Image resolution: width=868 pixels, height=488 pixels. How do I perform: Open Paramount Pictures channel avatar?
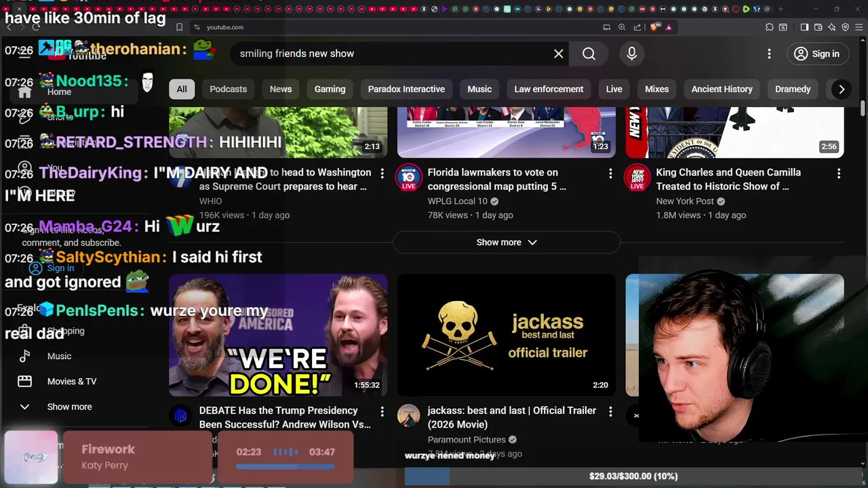pyautogui.click(x=409, y=415)
